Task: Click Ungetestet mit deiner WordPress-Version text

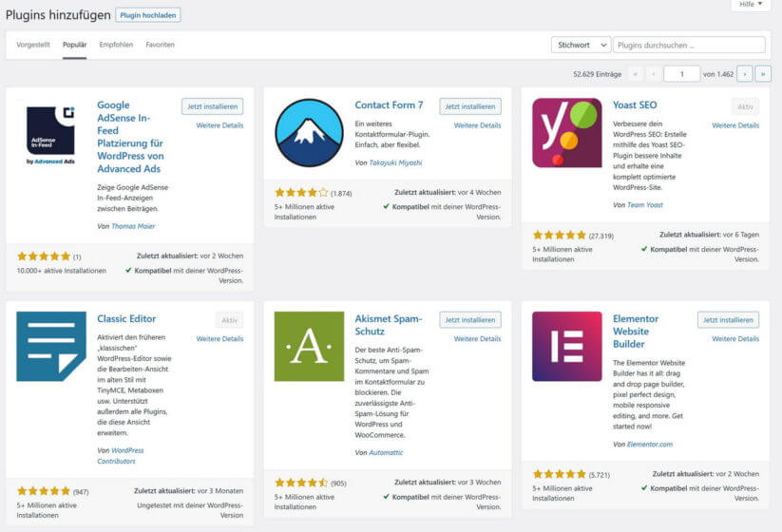Action: pyautogui.click(x=190, y=510)
